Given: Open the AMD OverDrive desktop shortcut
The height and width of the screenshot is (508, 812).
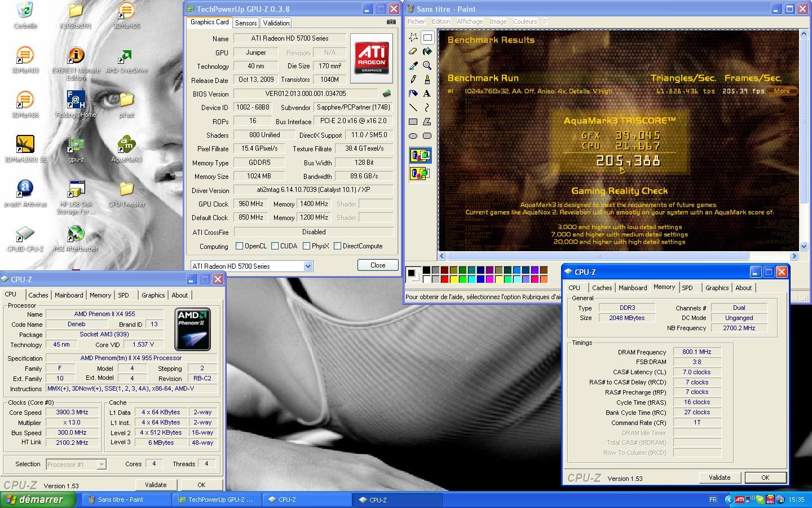Looking at the screenshot, I should [126, 61].
